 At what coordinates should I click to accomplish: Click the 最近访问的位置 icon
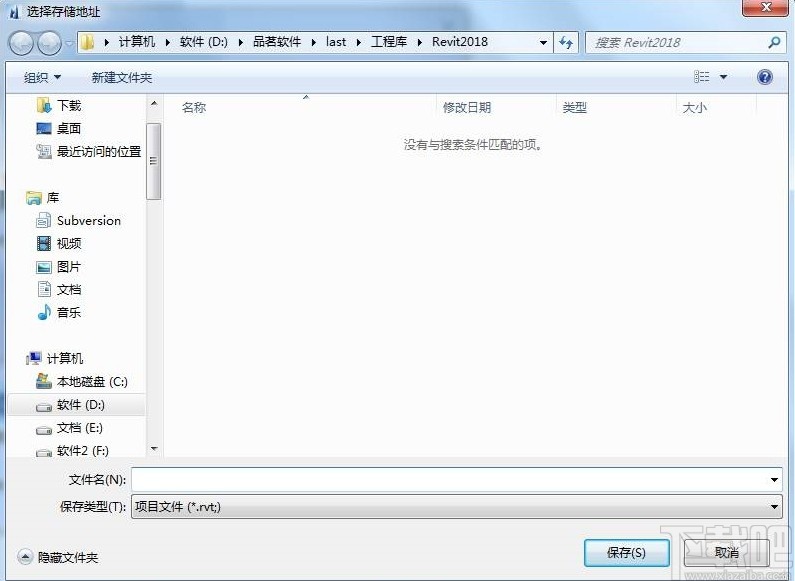pos(44,151)
